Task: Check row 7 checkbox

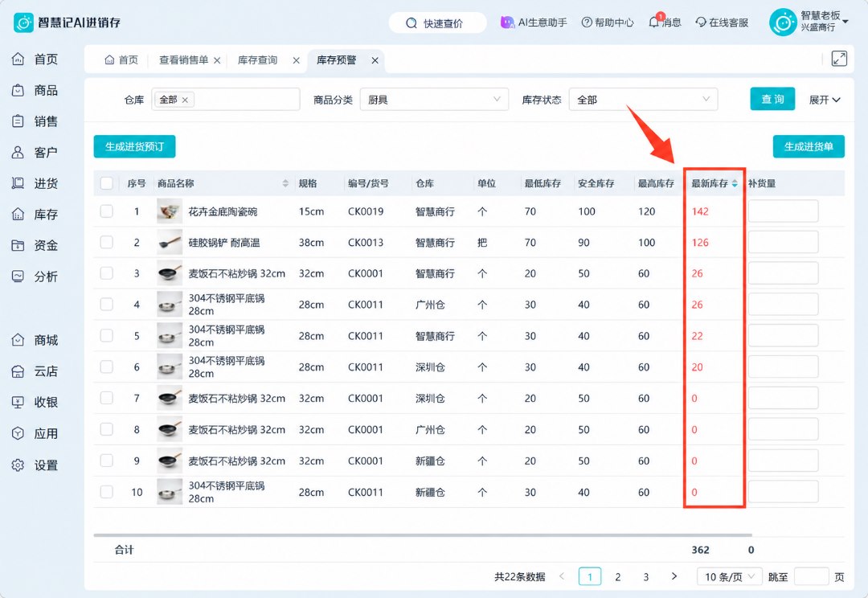Action: (106, 398)
